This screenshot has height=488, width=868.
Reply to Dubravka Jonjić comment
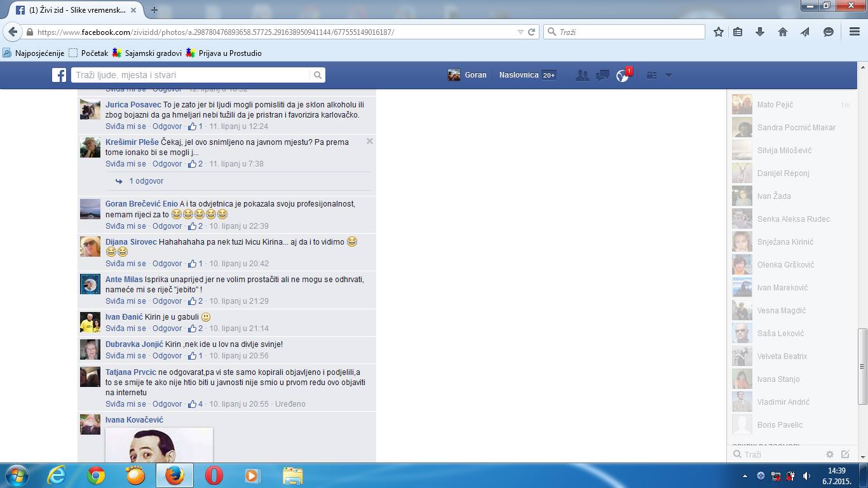point(167,356)
